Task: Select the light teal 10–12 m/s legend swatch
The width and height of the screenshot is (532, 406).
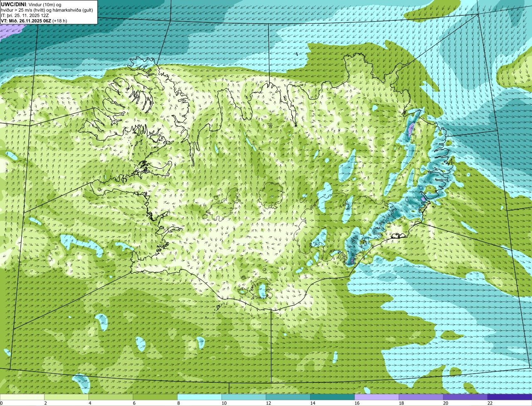Action: [x=244, y=397]
